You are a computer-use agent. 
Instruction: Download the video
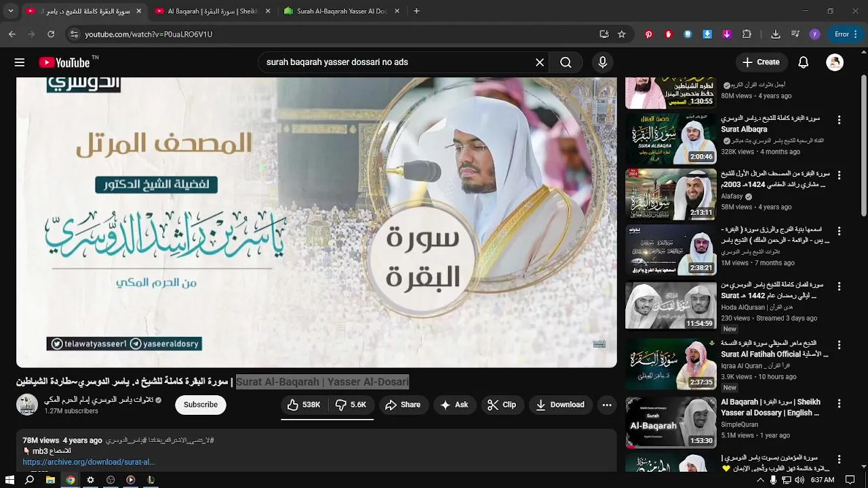pos(560,405)
